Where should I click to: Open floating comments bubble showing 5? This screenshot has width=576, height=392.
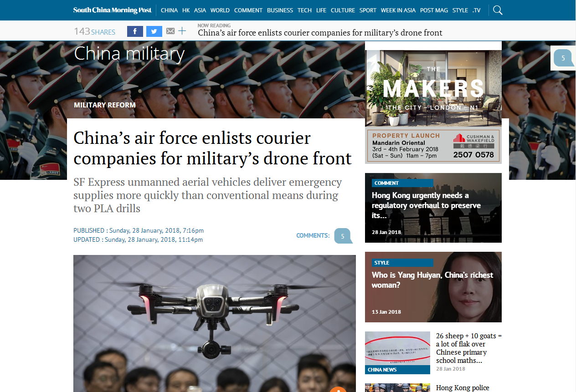point(563,58)
